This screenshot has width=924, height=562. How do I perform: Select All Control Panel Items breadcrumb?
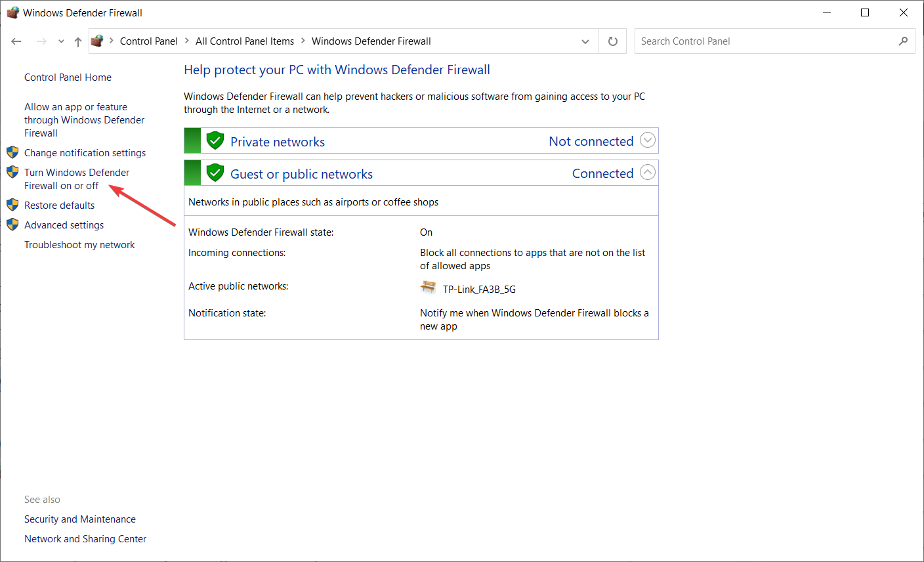coord(245,41)
